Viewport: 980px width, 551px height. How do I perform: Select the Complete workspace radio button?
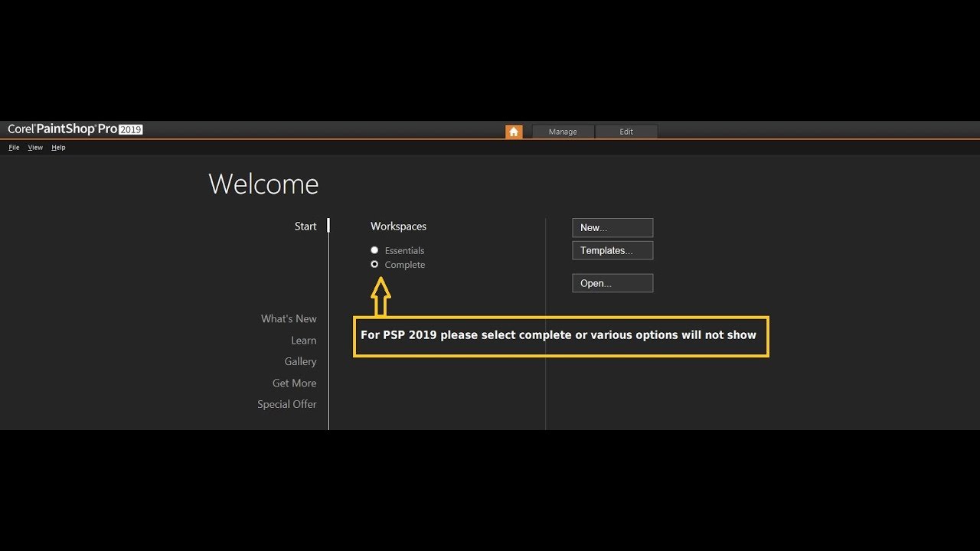[374, 264]
